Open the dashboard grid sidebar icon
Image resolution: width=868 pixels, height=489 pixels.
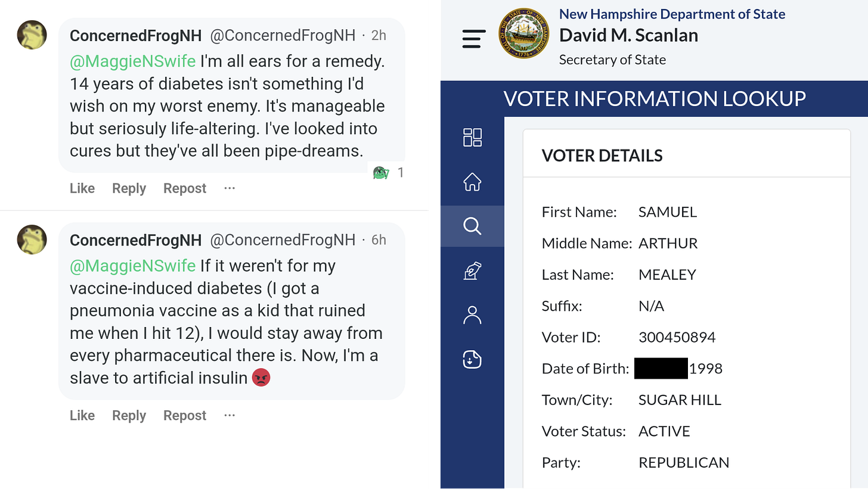pyautogui.click(x=472, y=137)
